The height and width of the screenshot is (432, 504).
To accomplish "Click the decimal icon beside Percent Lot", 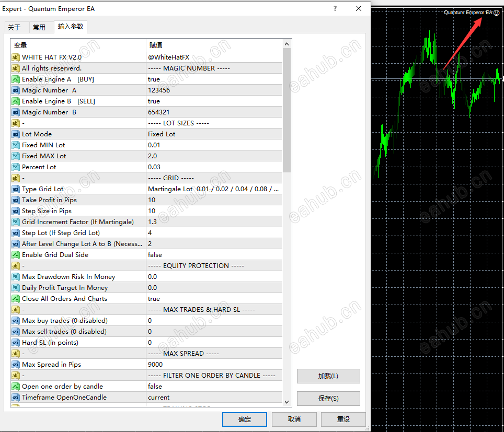I will (16, 167).
